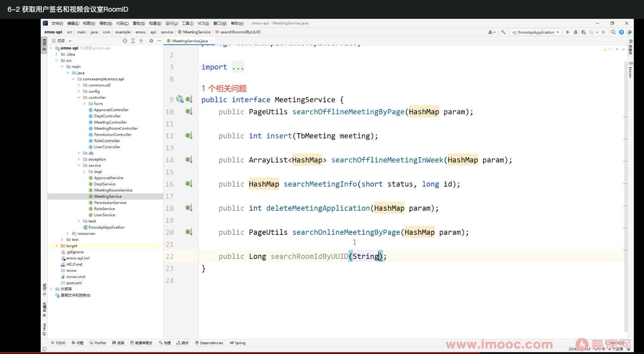Image resolution: width=644 pixels, height=354 pixels.
Task: Run with coverage using the shield icon
Action: pyautogui.click(x=583, y=32)
